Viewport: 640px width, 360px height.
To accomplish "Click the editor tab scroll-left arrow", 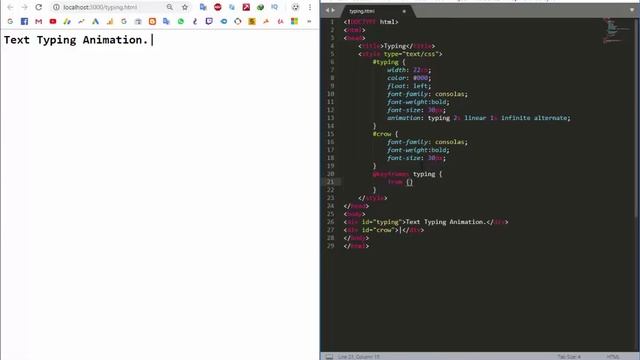I will pyautogui.click(x=327, y=10).
